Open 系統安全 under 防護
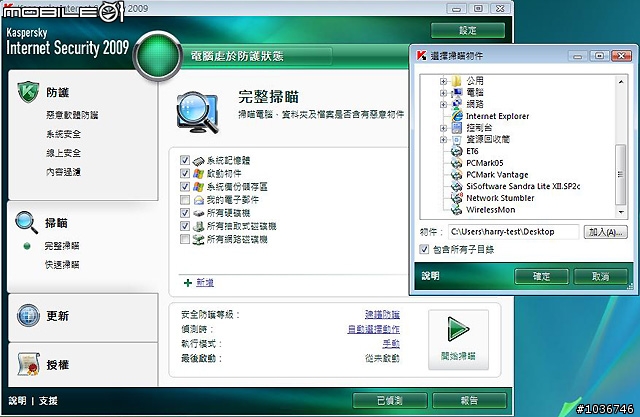The image size is (640, 417). click(x=63, y=134)
